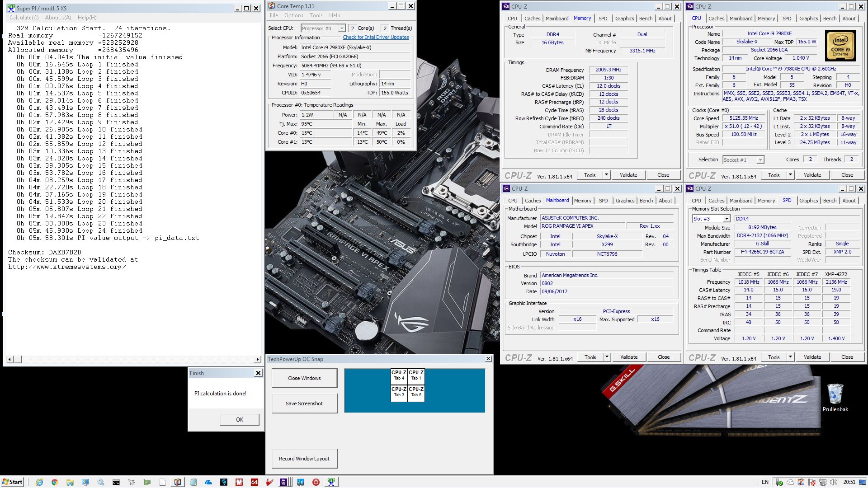Click the teal angular logo icon in taskbar
The height and width of the screenshot is (488, 868).
tap(223, 482)
